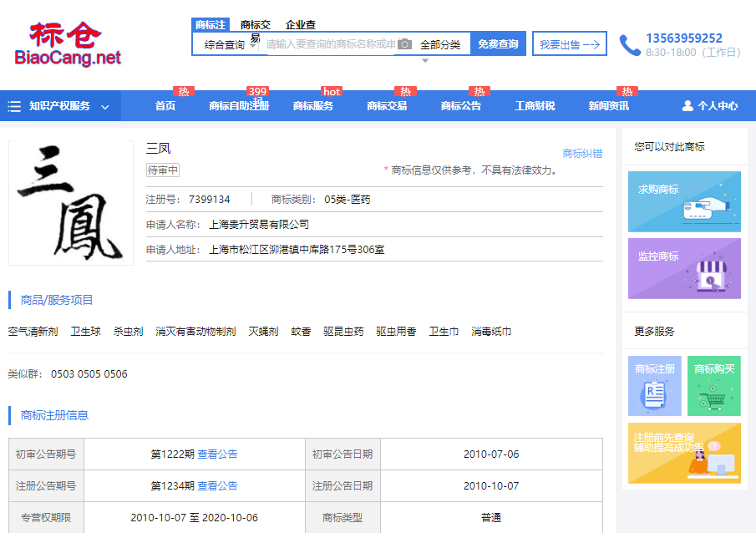756x533 pixels.
Task: Select the 企业查 search tab
Action: [301, 24]
